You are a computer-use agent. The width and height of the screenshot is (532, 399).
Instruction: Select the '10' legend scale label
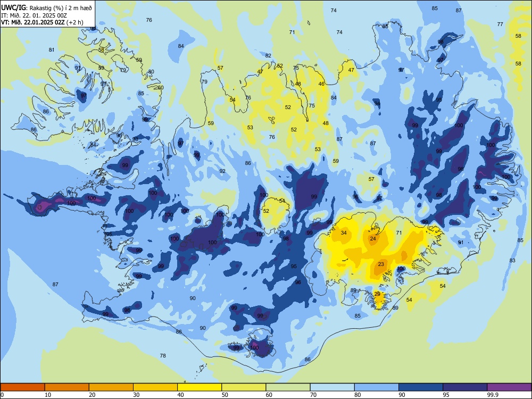click(48, 395)
